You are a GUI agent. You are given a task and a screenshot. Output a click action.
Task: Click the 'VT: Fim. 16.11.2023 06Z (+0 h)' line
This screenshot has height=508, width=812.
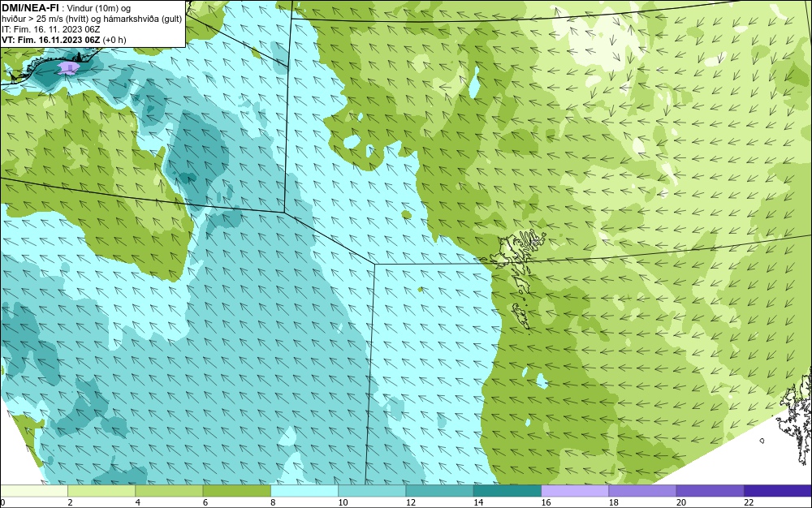pyautogui.click(x=64, y=40)
